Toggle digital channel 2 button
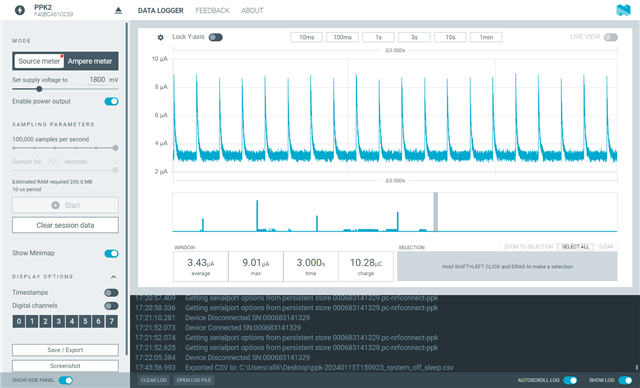Viewport: 640px width, 388px height. (45, 321)
